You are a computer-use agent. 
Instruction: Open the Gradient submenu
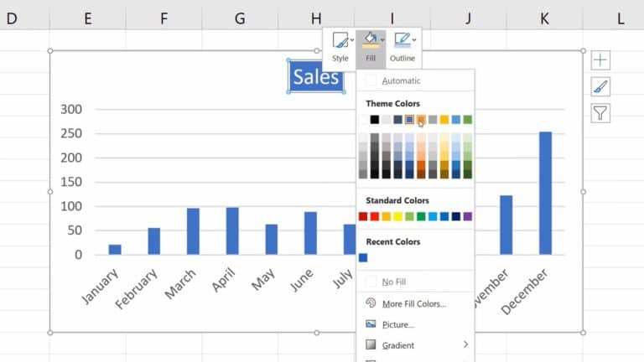pos(415,345)
